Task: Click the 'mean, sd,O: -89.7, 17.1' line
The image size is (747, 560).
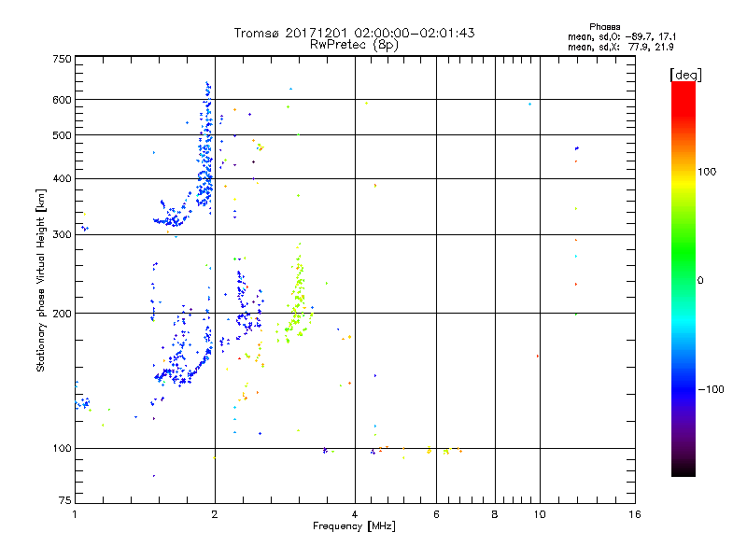Action: coord(621,36)
